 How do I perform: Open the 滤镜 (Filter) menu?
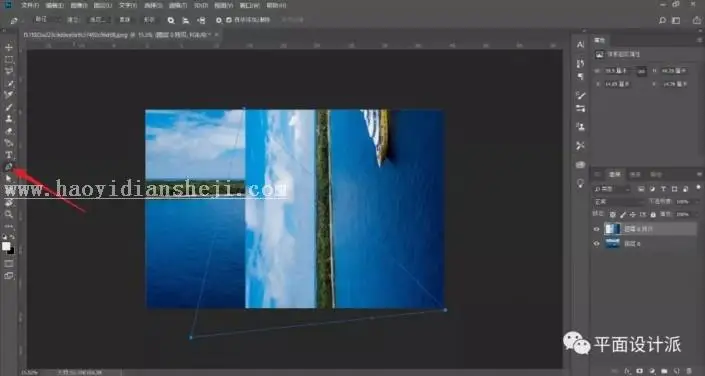(178, 5)
